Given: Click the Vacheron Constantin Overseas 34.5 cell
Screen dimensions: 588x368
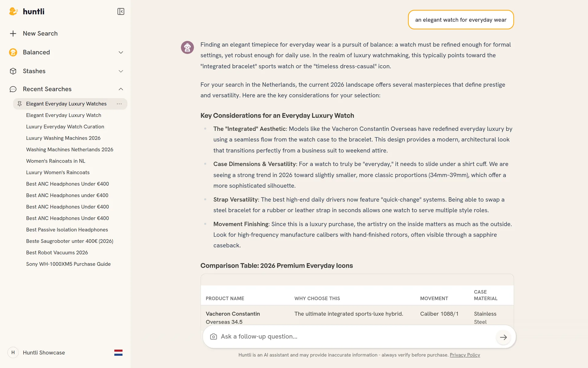Looking at the screenshot, I should tap(233, 318).
